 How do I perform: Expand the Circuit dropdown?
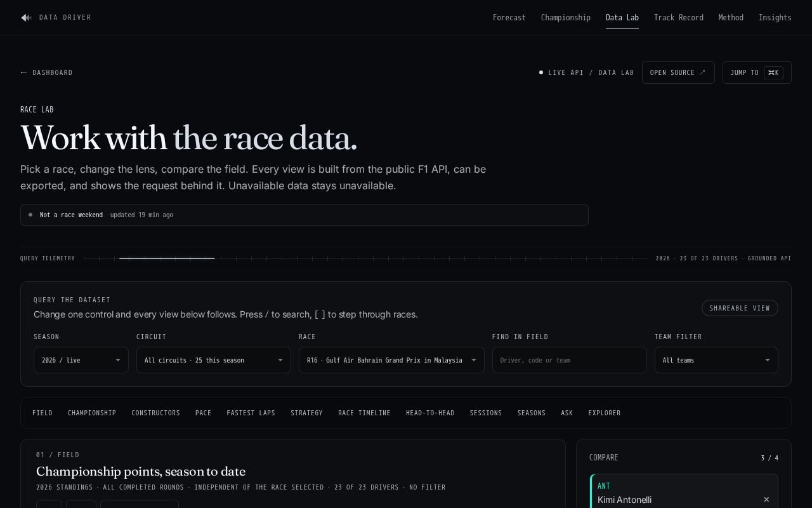(x=214, y=360)
